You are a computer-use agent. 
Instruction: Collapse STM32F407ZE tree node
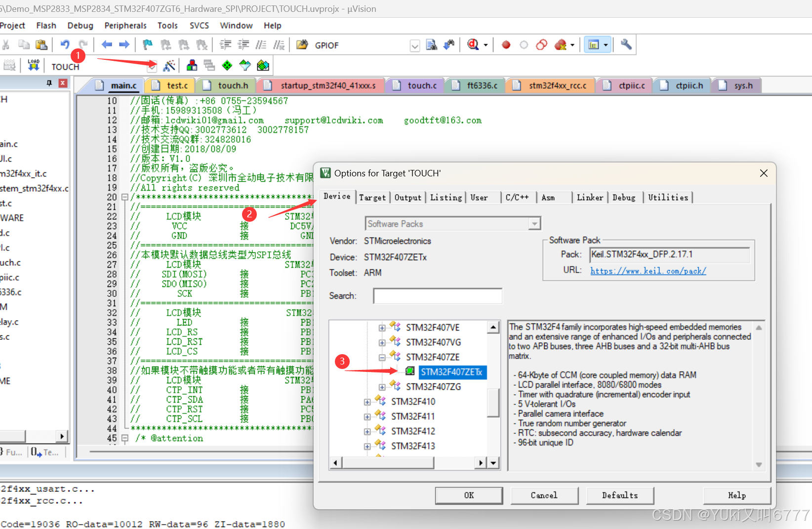click(382, 358)
